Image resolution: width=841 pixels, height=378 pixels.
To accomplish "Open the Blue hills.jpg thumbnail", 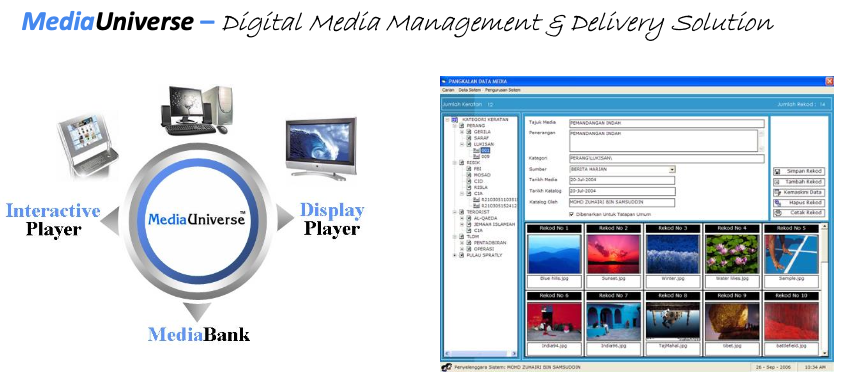I will pyautogui.click(x=554, y=254).
